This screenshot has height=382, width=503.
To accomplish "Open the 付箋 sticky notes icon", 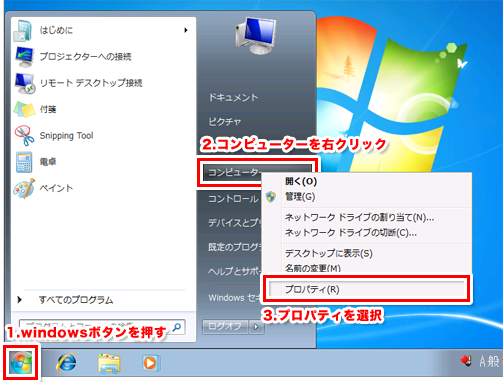I will coord(24,109).
